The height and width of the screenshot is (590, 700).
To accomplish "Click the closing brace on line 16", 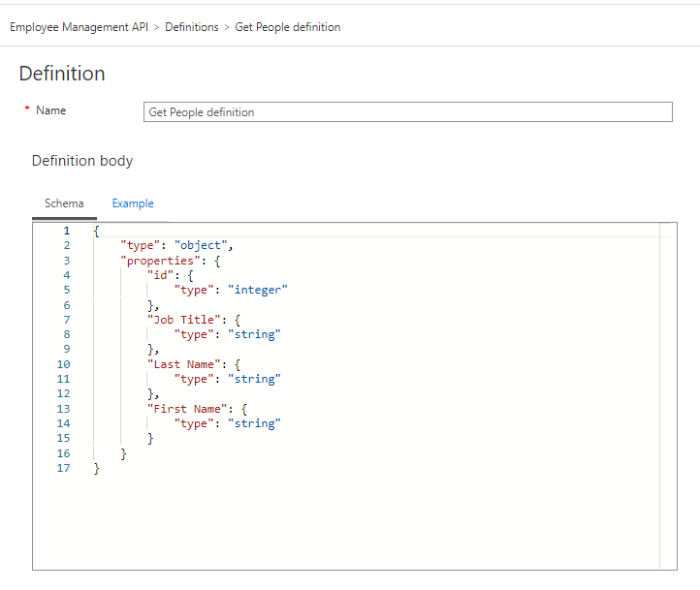I will tap(123, 453).
